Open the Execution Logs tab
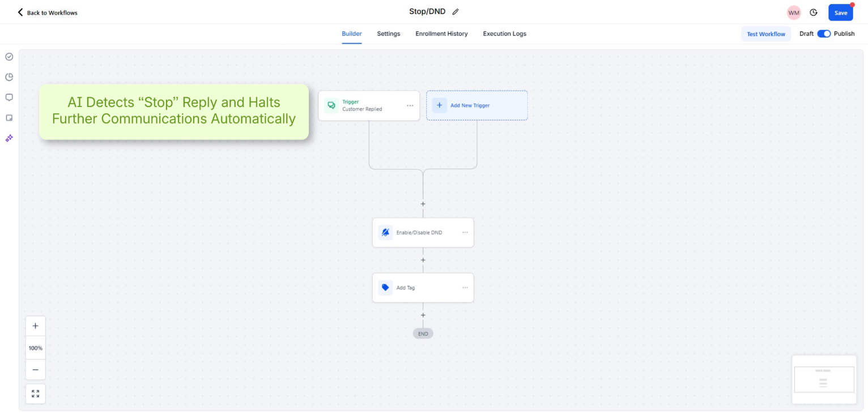The image size is (868, 415). [504, 33]
